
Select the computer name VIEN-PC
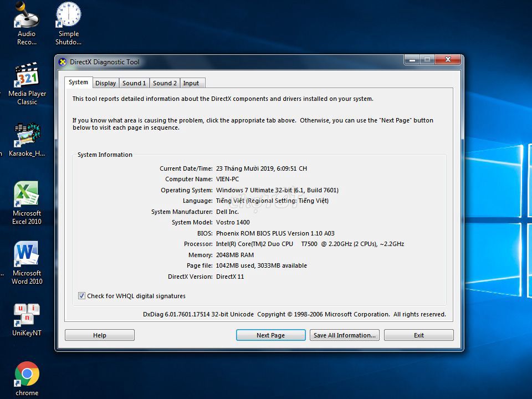click(227, 179)
